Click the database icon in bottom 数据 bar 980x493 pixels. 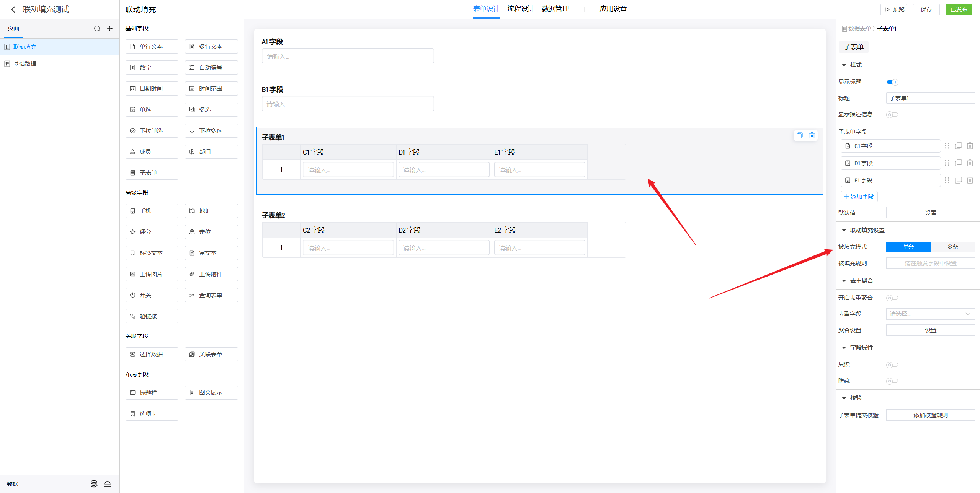click(x=94, y=484)
